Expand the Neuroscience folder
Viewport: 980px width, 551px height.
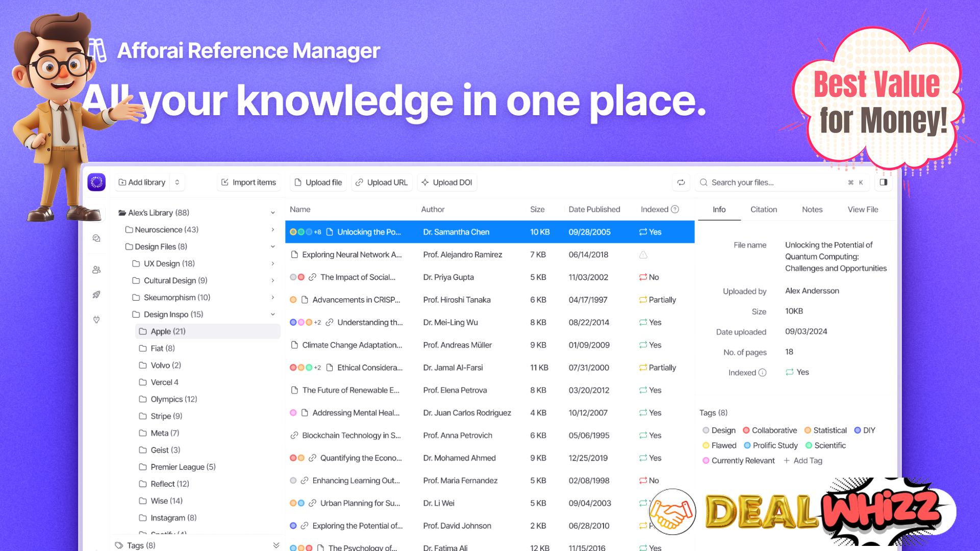(x=272, y=229)
